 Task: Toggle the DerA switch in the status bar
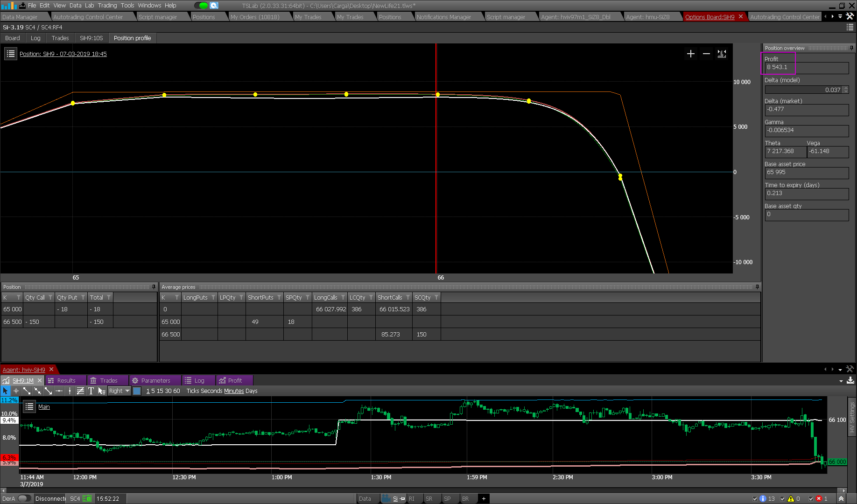(x=24, y=498)
